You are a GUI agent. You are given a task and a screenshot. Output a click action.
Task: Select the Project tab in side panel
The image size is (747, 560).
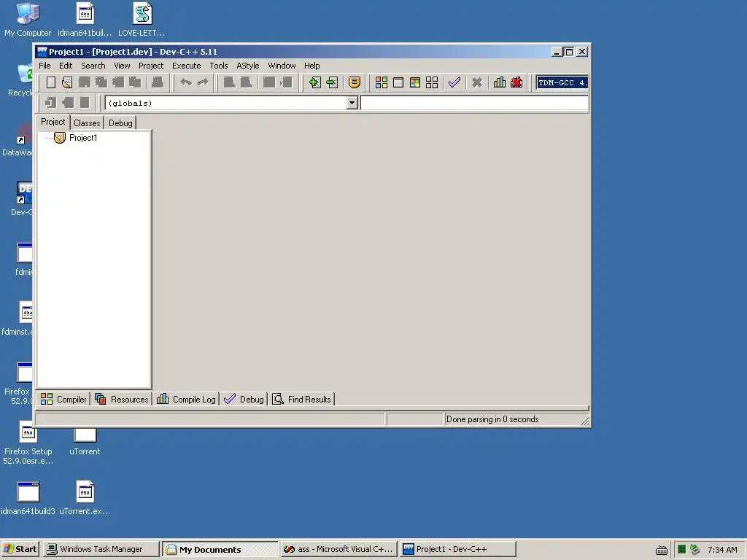[x=53, y=122]
